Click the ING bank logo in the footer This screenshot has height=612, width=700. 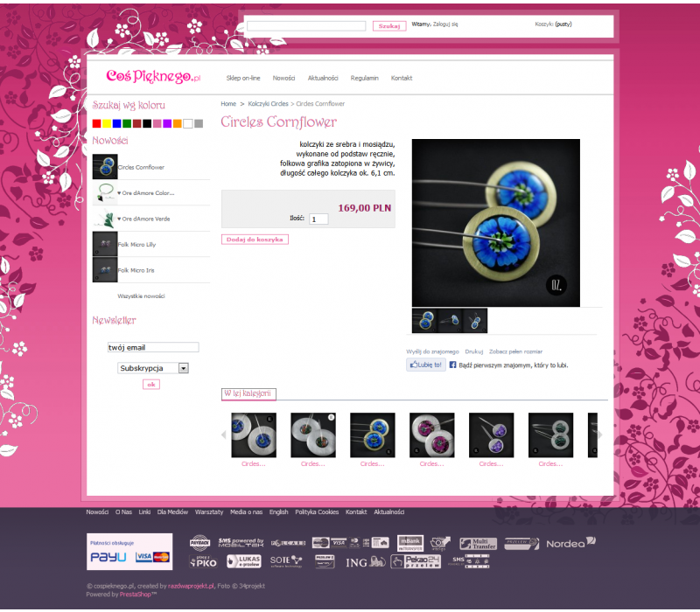point(366,562)
